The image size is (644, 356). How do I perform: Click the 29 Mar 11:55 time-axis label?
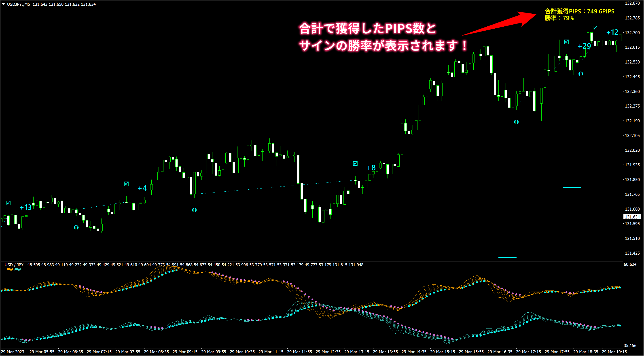pos(299,352)
